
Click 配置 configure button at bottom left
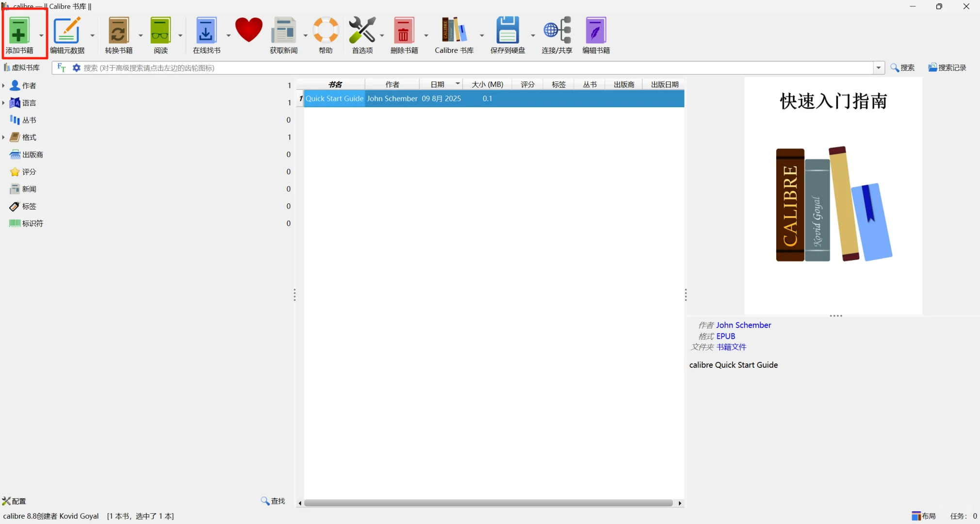coord(14,501)
